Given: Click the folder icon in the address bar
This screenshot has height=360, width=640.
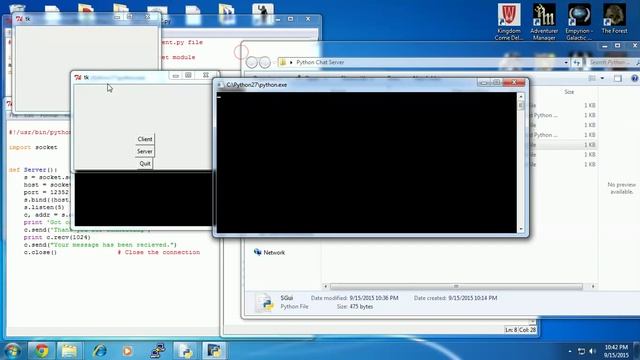Looking at the screenshot, I should [x=282, y=62].
